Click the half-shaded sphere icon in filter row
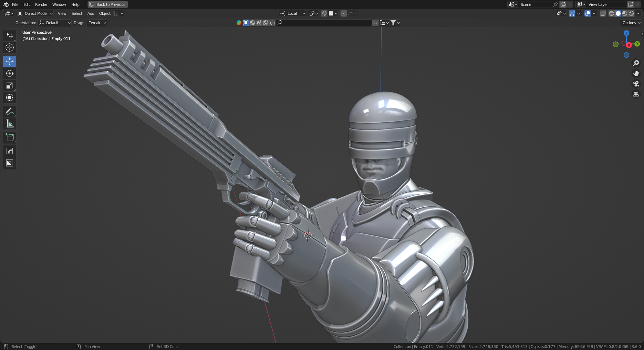The height and width of the screenshot is (350, 644). pos(252,23)
